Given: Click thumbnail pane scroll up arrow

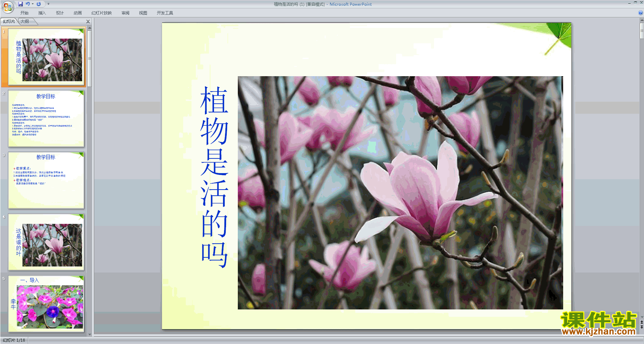Looking at the screenshot, I should point(90,28).
